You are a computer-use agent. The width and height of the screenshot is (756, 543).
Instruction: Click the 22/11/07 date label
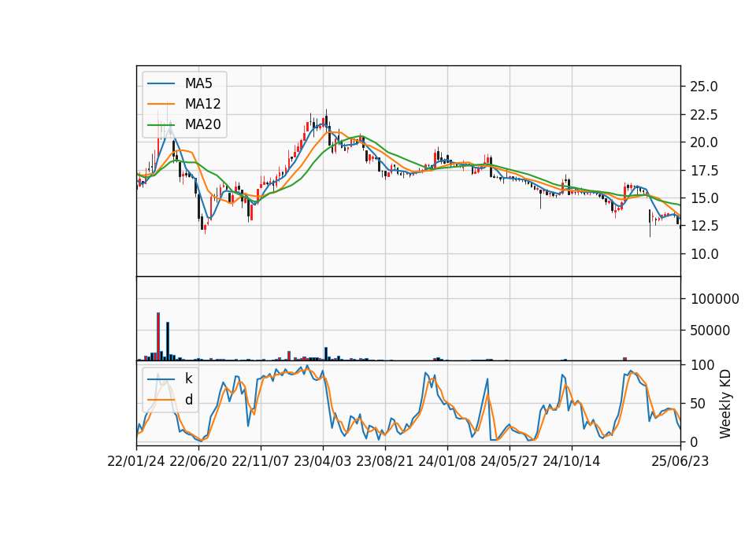(261, 461)
